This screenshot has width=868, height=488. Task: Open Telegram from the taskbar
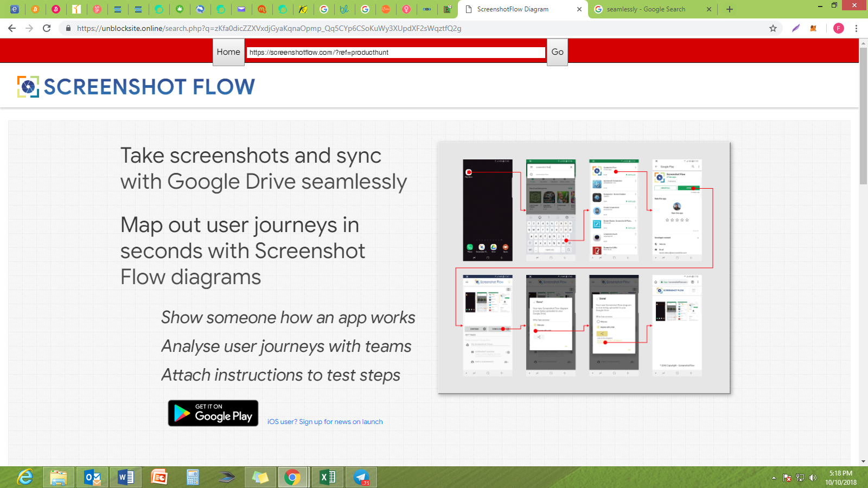point(361,477)
